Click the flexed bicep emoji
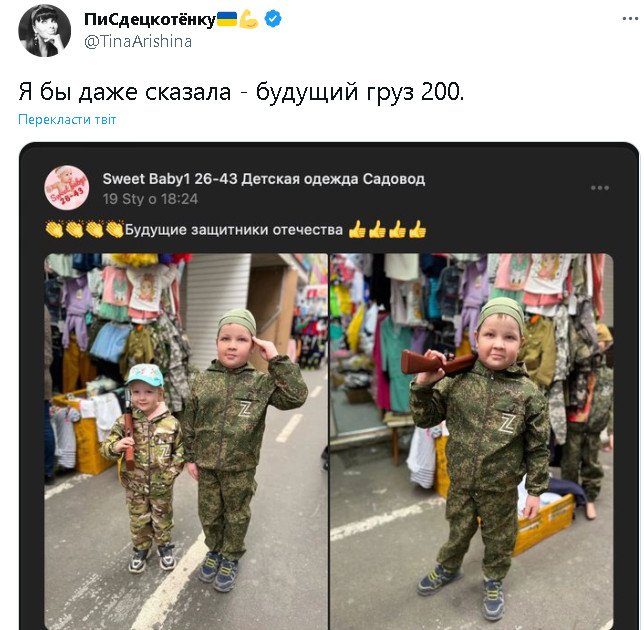Screen dimensions: 644x630 tap(248, 19)
